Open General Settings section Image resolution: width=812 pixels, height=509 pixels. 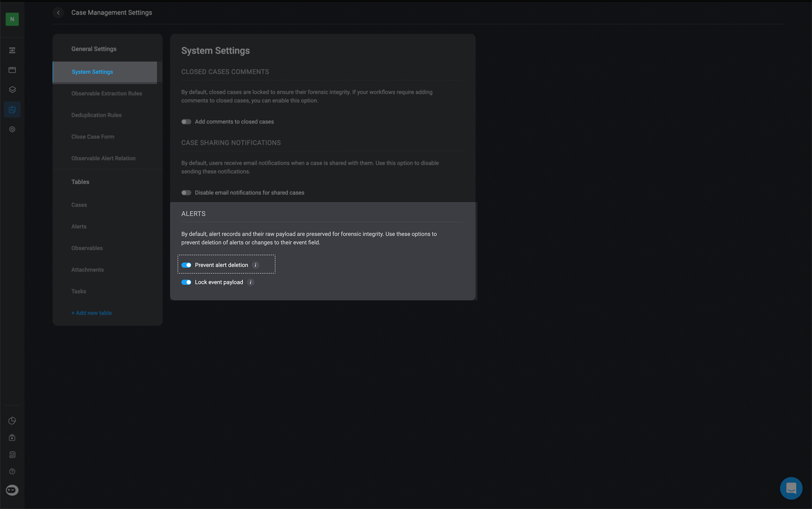click(x=94, y=49)
